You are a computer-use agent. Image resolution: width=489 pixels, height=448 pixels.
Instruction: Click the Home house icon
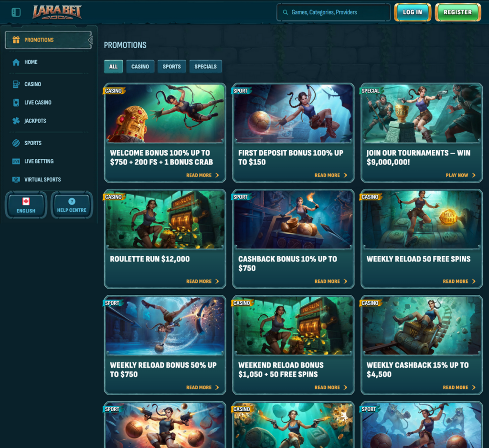16,63
